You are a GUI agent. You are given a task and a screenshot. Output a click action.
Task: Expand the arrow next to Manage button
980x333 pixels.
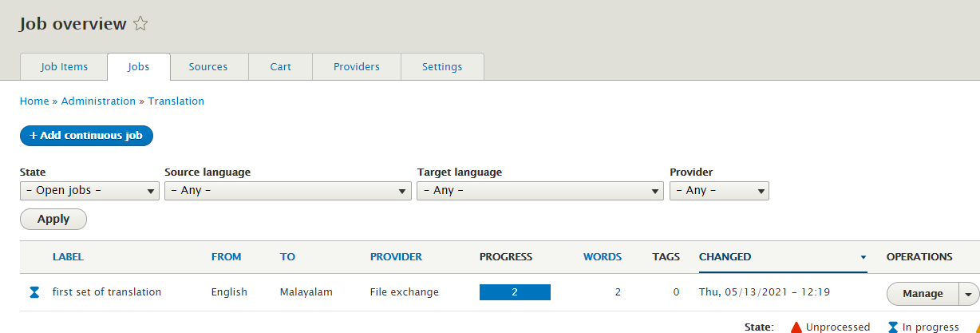969,294
